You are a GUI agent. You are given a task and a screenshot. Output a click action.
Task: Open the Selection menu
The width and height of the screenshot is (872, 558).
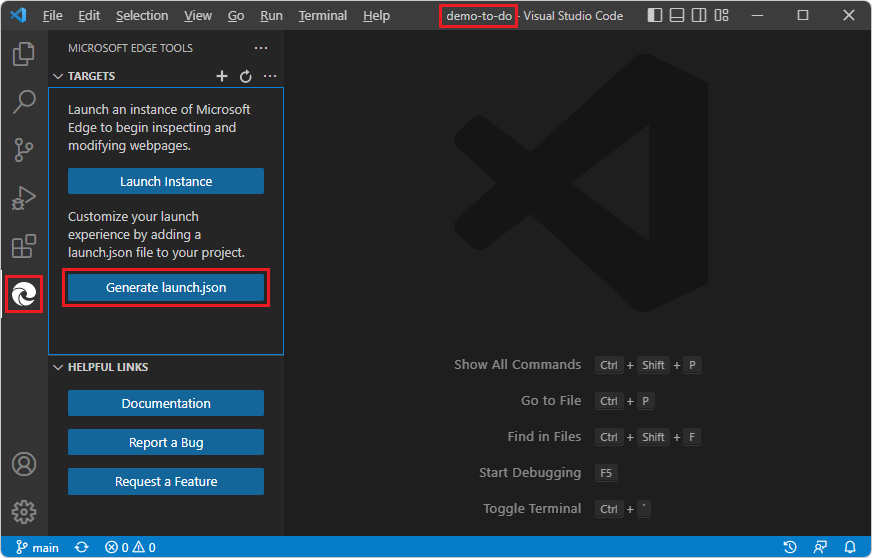142,16
